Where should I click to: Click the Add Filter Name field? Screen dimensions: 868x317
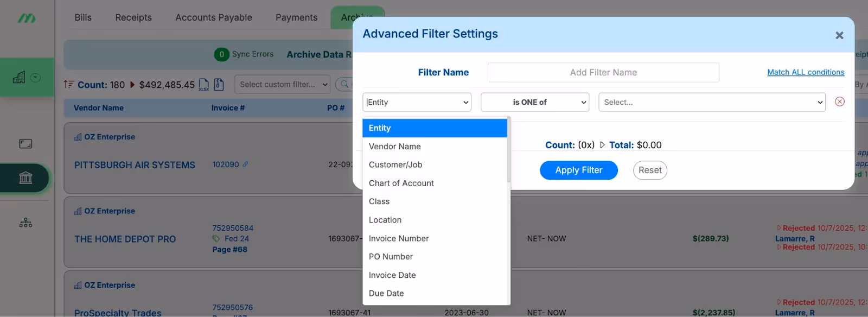[603, 72]
